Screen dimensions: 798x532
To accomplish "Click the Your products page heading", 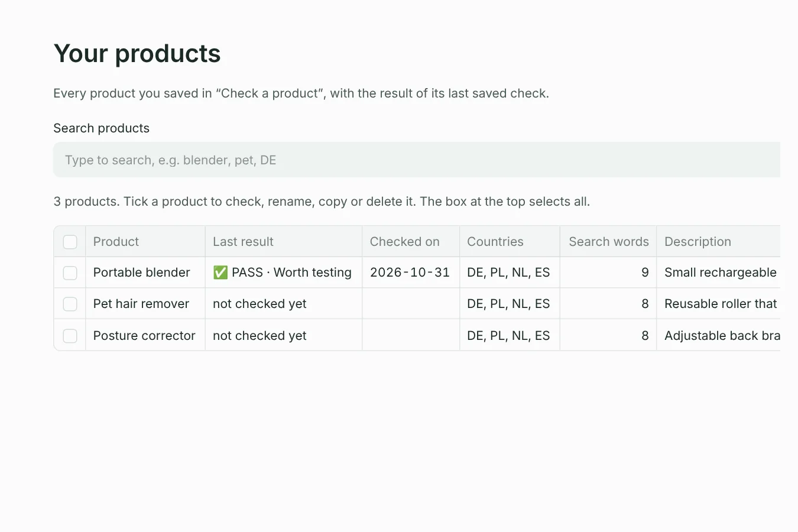I will coord(137,54).
